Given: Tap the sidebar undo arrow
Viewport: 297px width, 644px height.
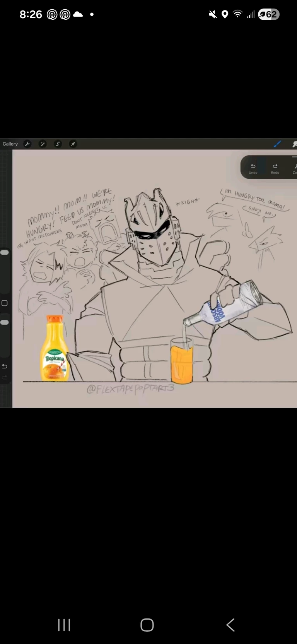Looking at the screenshot, I should 5,366.
